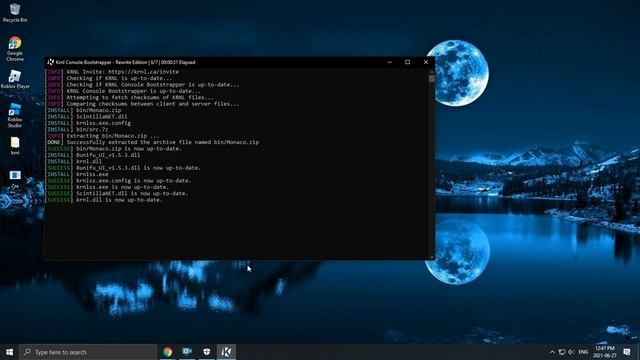Click 'bin/Monaco.zip is now up-to-date' line
Screen dimensions: 640x360
tap(113, 149)
